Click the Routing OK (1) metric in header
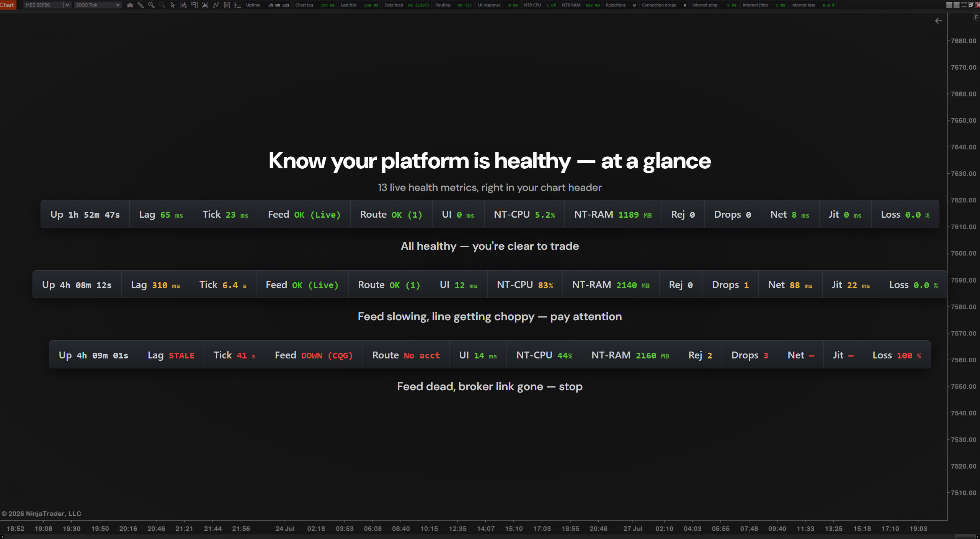This screenshot has height=539, width=980. tap(453, 5)
